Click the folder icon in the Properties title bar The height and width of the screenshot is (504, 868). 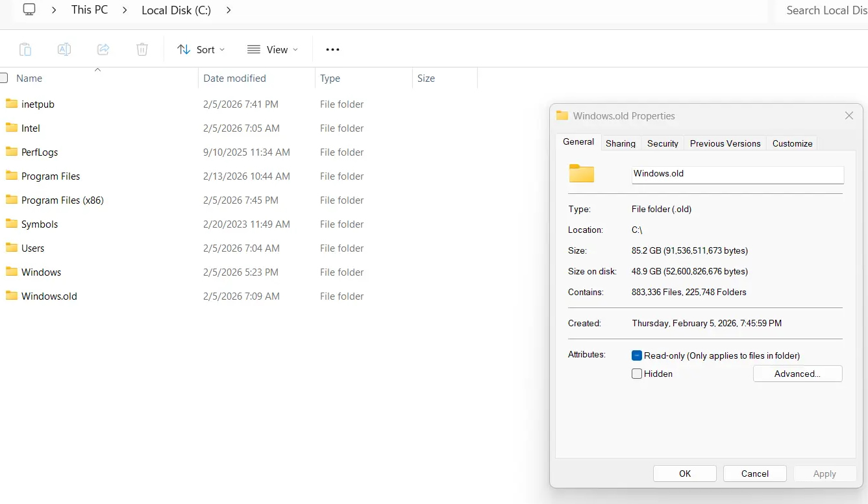point(562,115)
